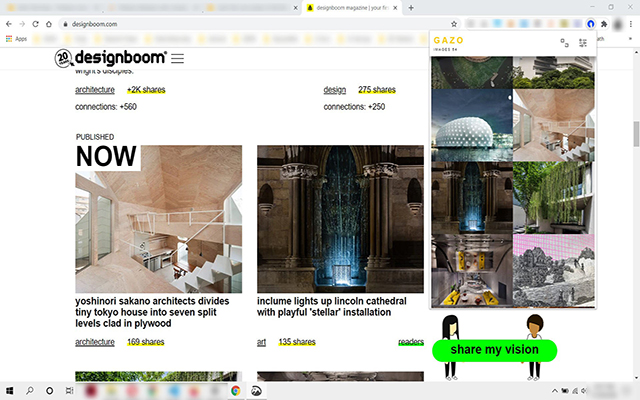The height and width of the screenshot is (400, 640).
Task: Go back with the browser back arrow
Action: (9, 24)
